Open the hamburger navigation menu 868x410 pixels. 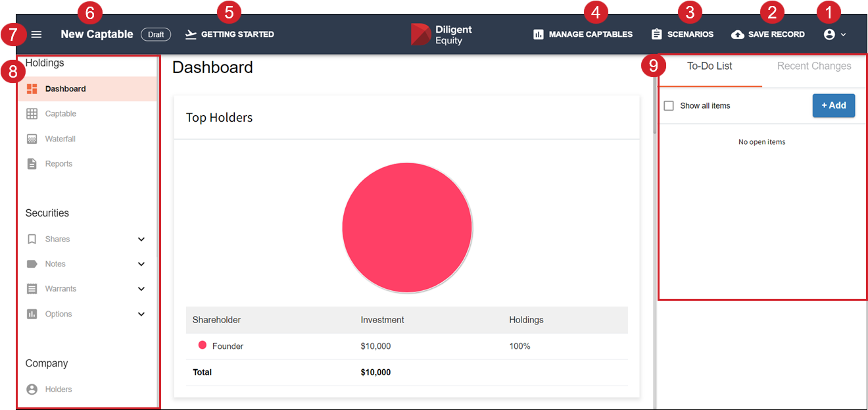(x=36, y=34)
